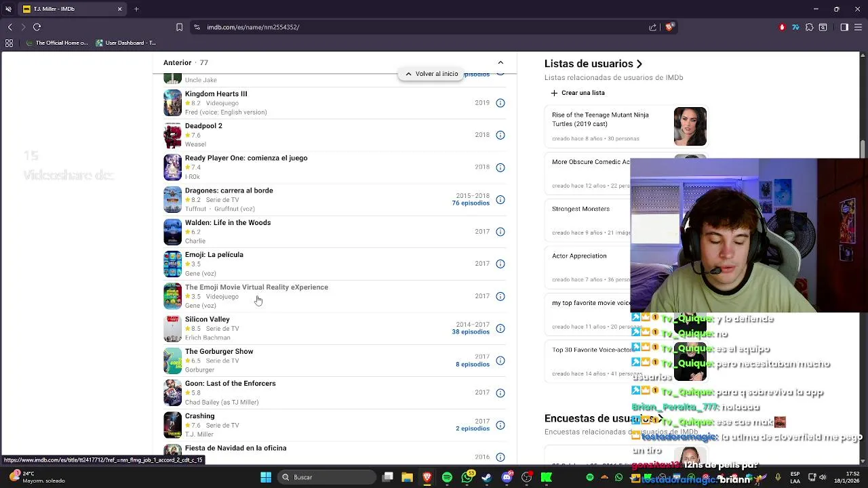Viewport: 868px width, 488px height.
Task: Show info for The Gorburger Show
Action: click(500, 361)
